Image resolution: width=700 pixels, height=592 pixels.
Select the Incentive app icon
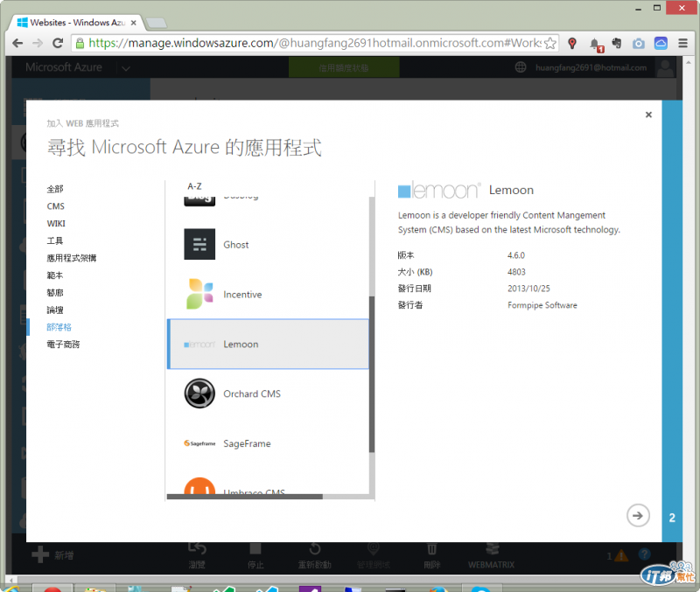click(x=199, y=294)
